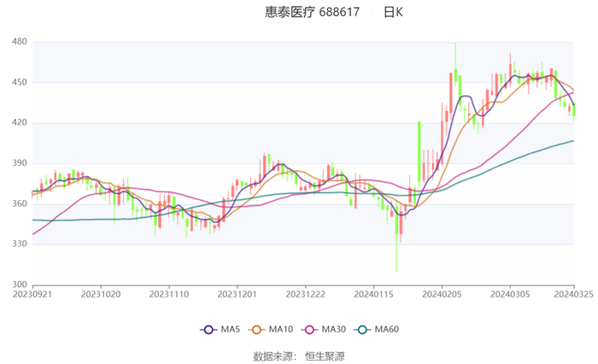Click the 480 price axis label
This screenshot has width=598, height=364.
[20, 42]
